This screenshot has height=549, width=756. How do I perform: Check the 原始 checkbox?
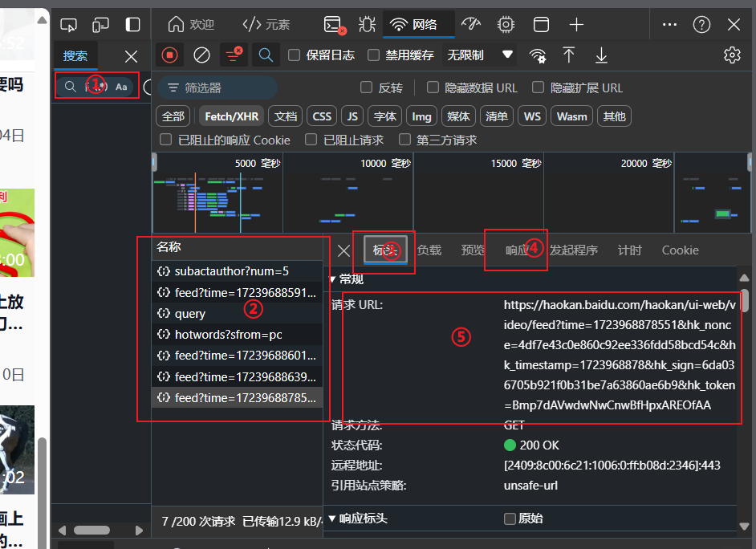[510, 518]
